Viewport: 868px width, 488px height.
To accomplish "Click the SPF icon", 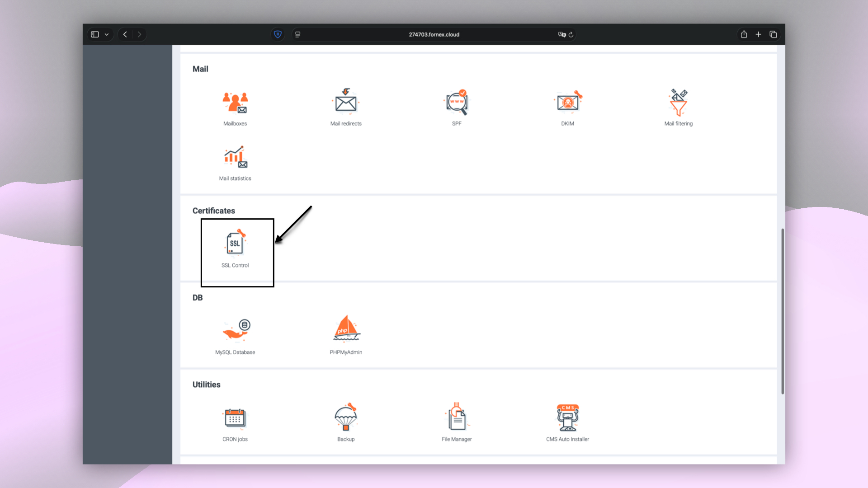I will 457,102.
